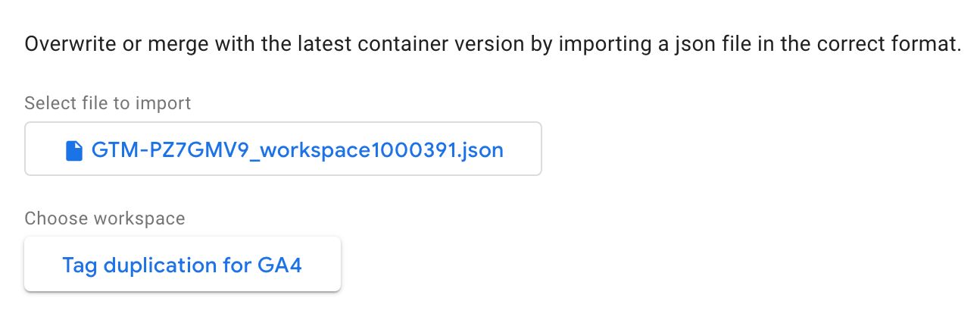The height and width of the screenshot is (314, 980).
Task: Select the Tag duplication for GA4 workspace button
Action: (183, 264)
